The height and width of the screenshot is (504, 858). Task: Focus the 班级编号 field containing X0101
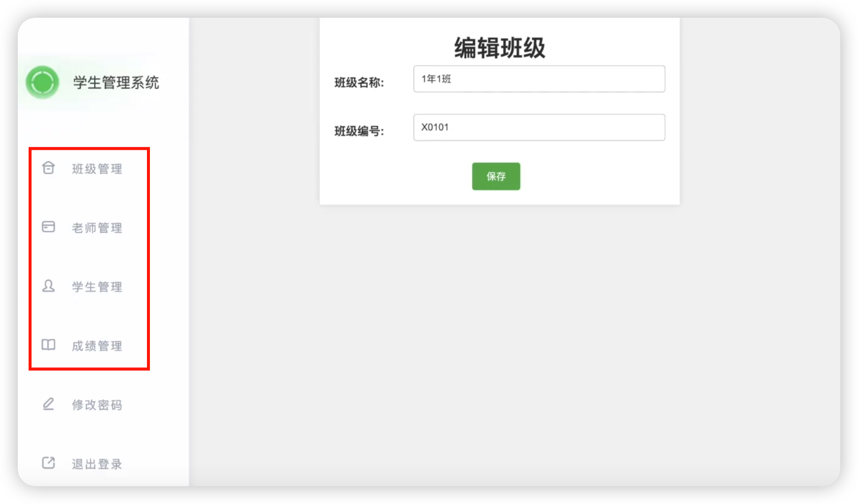coord(539,127)
